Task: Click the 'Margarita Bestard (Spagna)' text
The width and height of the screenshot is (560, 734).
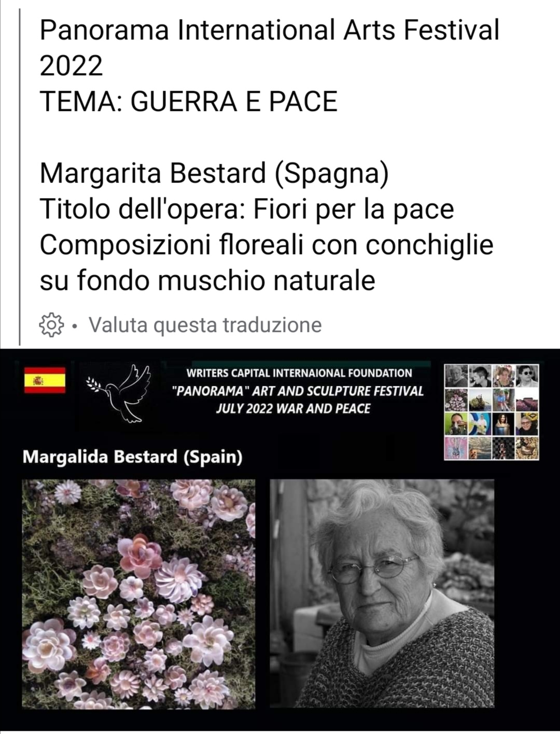Action: [214, 173]
